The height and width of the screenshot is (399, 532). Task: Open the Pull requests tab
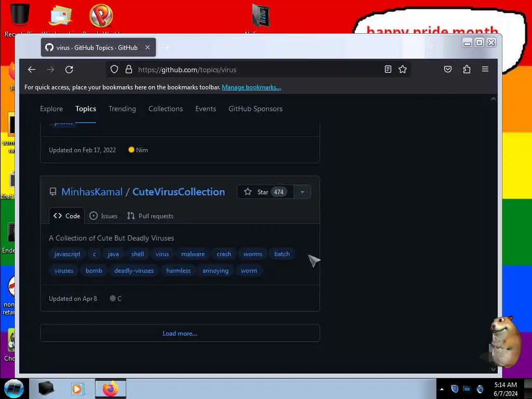click(x=150, y=216)
